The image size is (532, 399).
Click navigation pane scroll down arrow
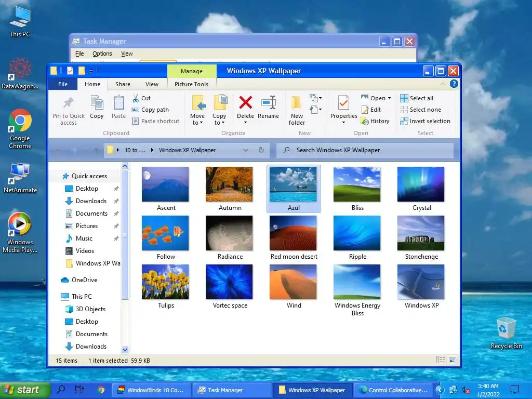click(x=125, y=350)
